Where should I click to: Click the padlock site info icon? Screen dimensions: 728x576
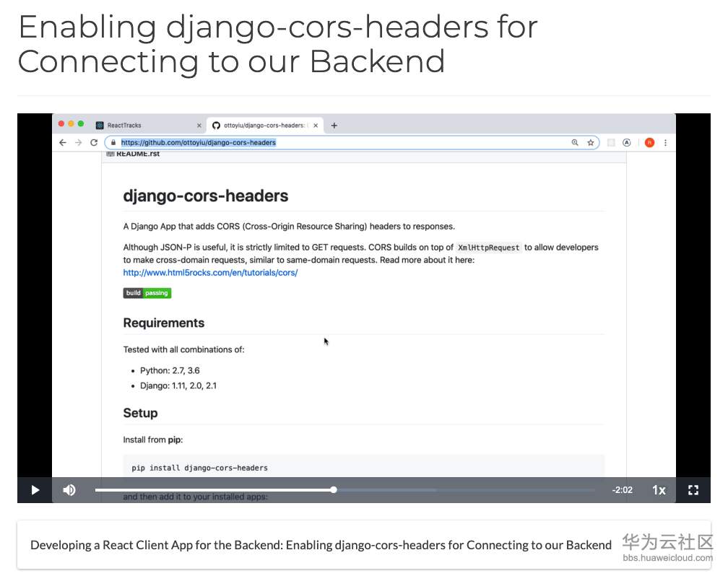tap(113, 142)
